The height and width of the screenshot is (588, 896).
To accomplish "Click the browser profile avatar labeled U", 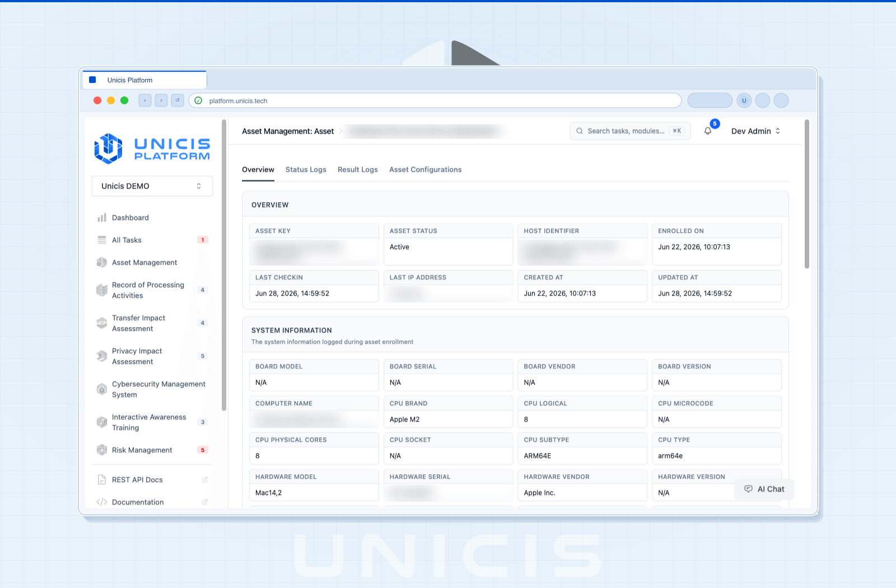I will [x=744, y=101].
